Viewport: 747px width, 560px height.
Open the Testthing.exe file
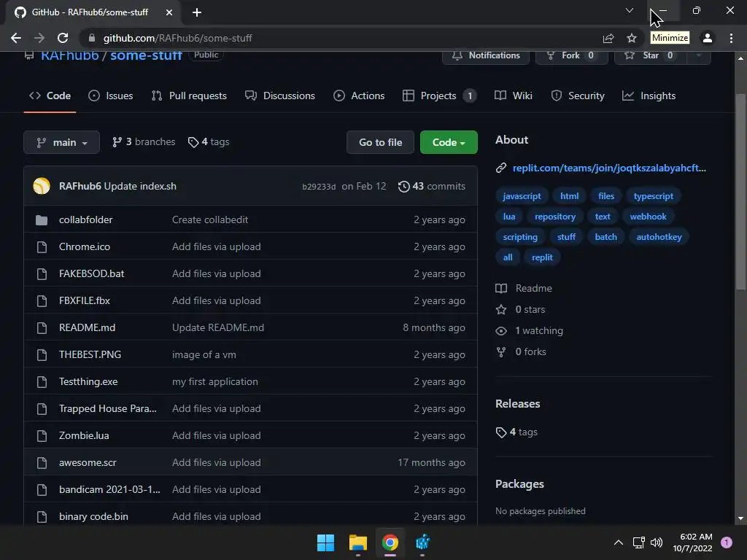coord(88,381)
